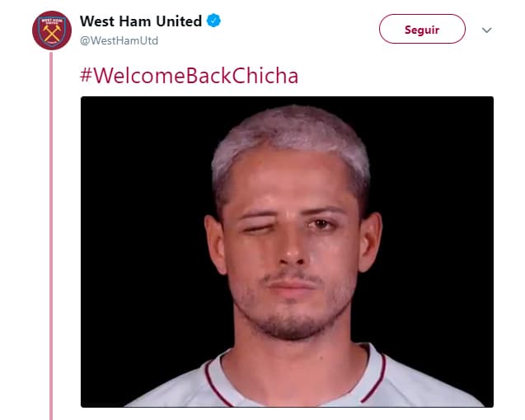Go to West Ham United's profile via name

(141, 21)
